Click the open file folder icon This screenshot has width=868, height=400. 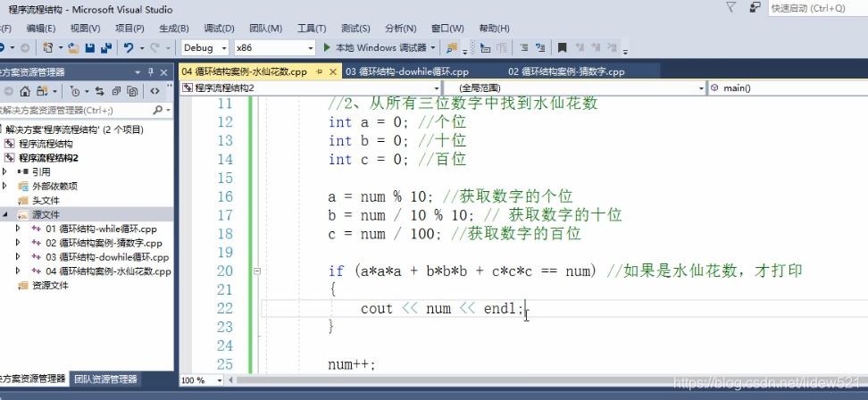point(73,47)
